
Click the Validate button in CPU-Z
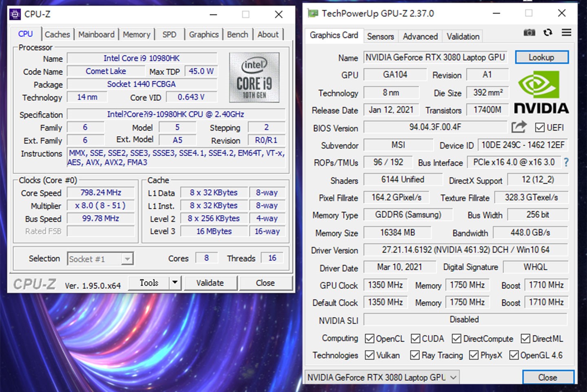(x=210, y=283)
